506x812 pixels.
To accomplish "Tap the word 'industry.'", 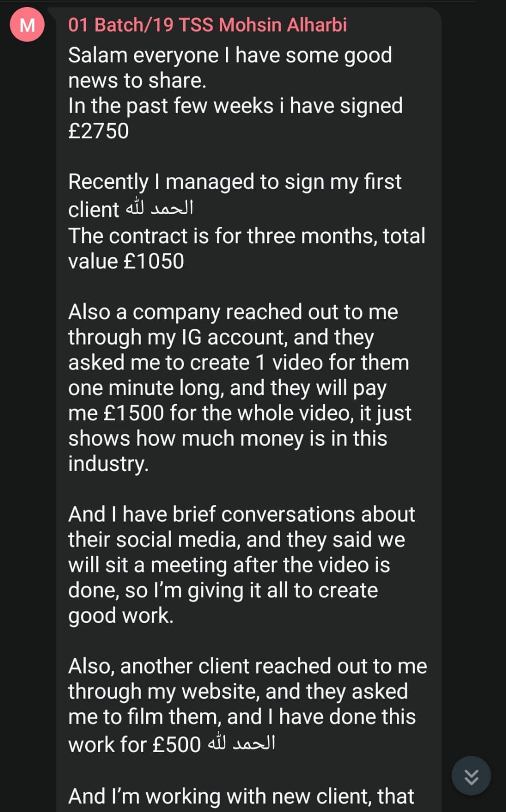I will coord(109,464).
